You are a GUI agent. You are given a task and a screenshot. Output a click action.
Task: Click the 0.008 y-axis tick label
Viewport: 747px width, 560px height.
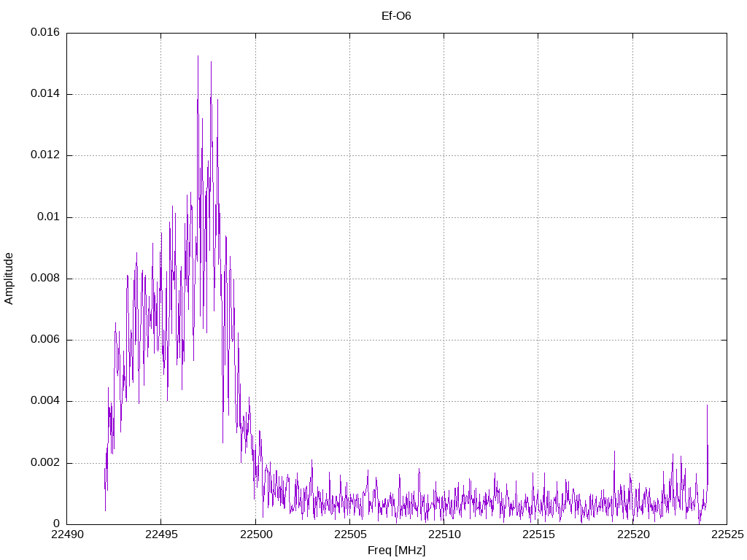coord(45,279)
